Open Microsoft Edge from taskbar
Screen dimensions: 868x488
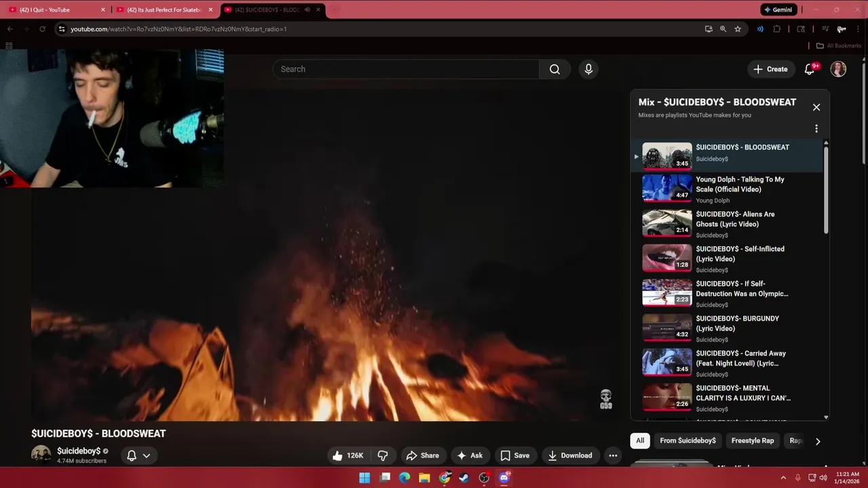point(405,478)
